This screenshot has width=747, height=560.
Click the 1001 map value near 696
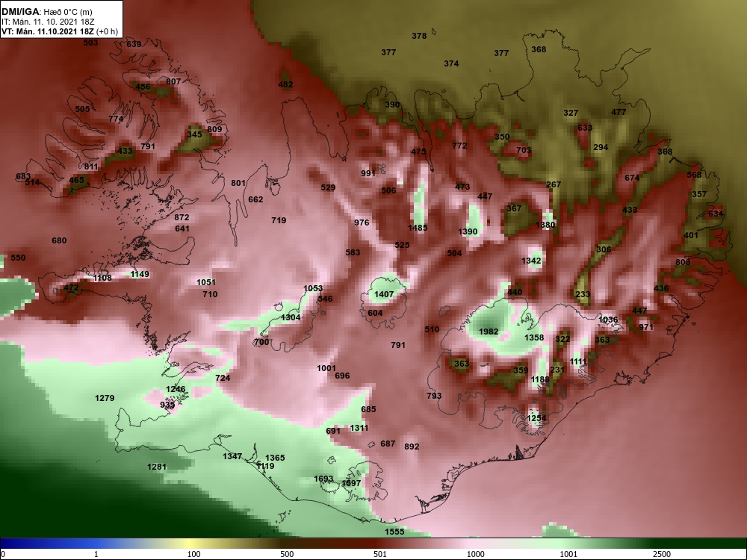[326, 368]
